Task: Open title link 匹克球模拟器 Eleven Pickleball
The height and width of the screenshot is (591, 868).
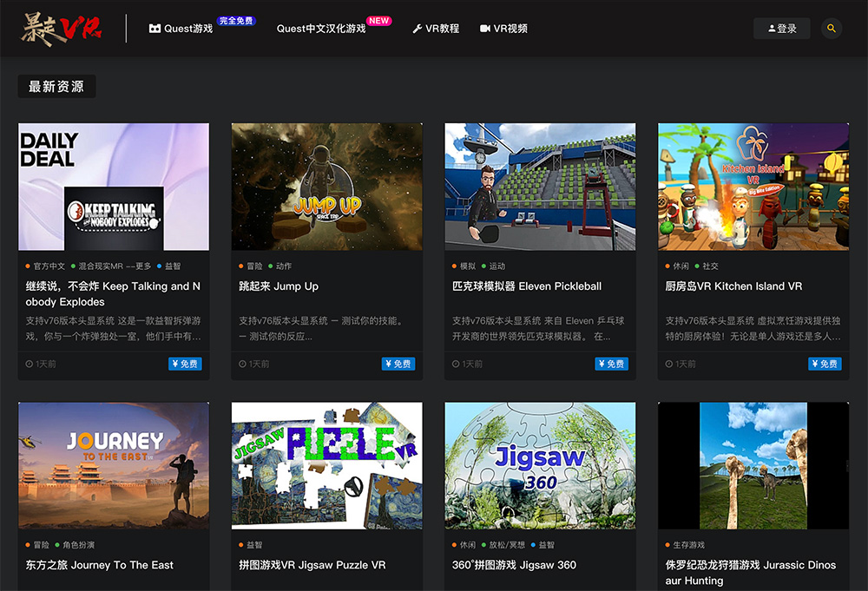Action: (x=527, y=286)
